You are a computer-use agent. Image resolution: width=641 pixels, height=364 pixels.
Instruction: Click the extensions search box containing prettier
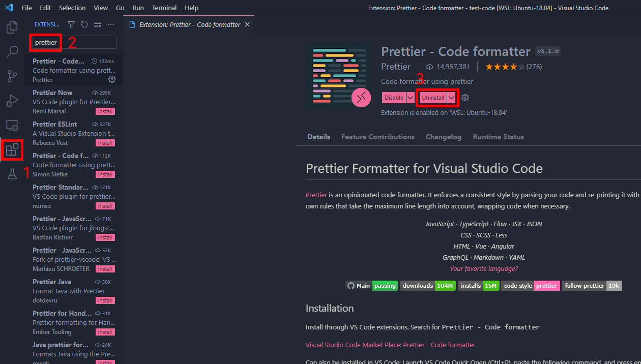point(74,43)
